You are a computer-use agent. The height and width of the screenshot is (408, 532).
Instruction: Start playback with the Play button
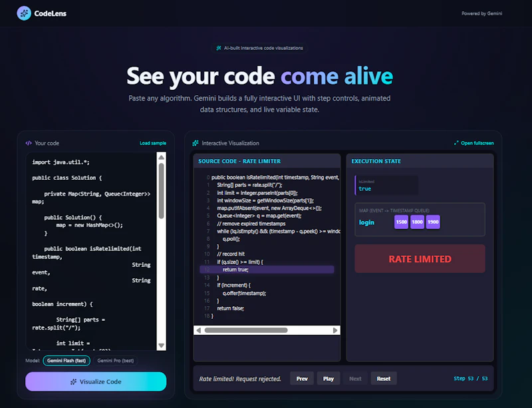(329, 379)
